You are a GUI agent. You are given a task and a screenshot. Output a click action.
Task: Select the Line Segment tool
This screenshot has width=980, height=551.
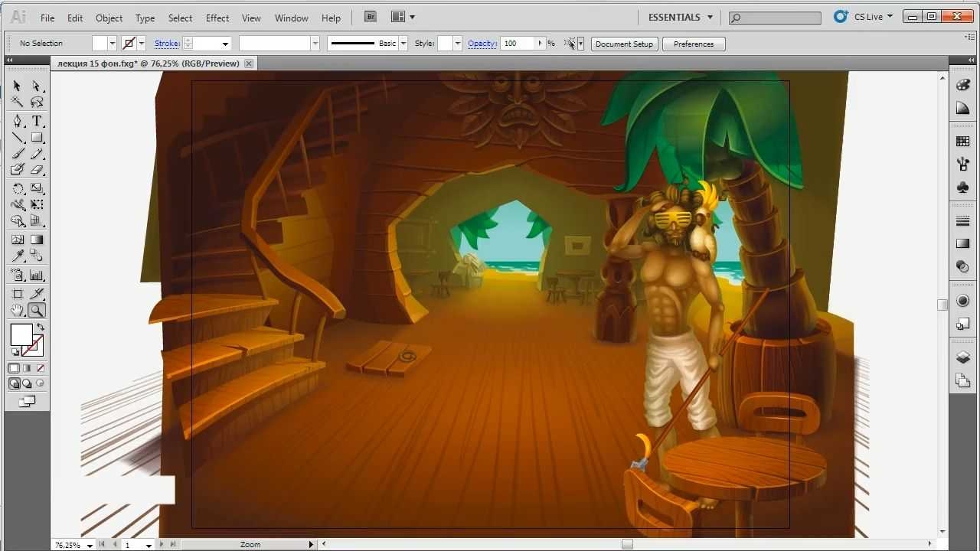point(18,138)
